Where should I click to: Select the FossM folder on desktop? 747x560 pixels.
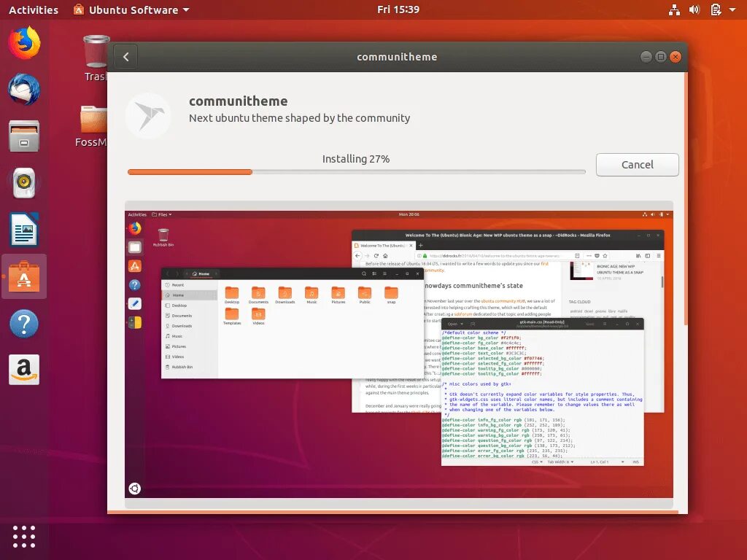93,126
